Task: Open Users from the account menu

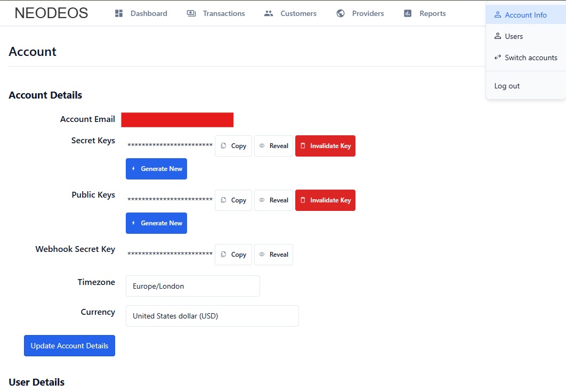Action: [514, 36]
